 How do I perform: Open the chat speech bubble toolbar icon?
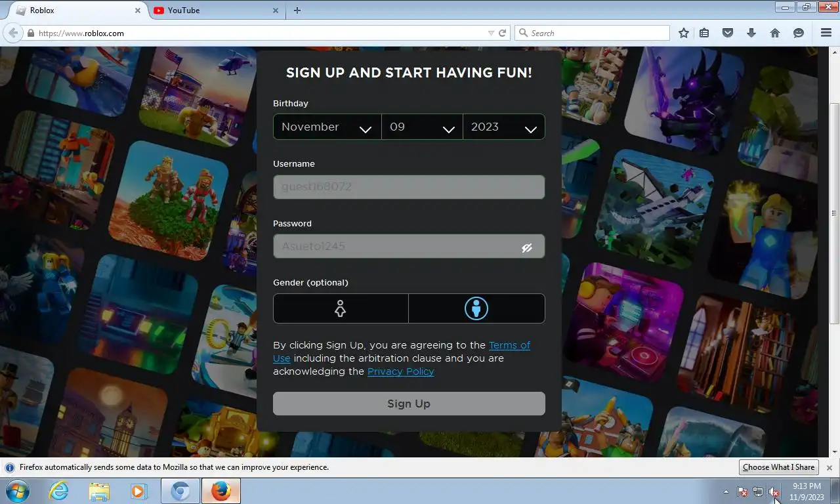pos(799,33)
